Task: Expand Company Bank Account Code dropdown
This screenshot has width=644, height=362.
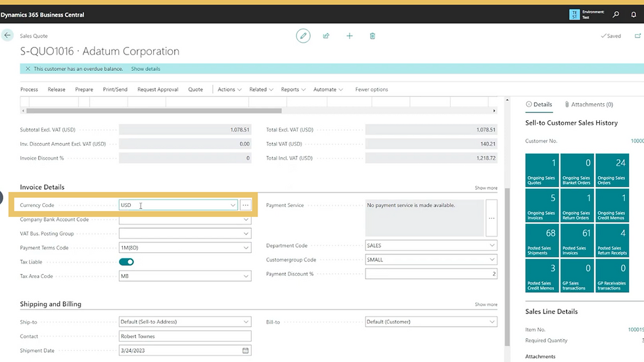Action: (246, 219)
